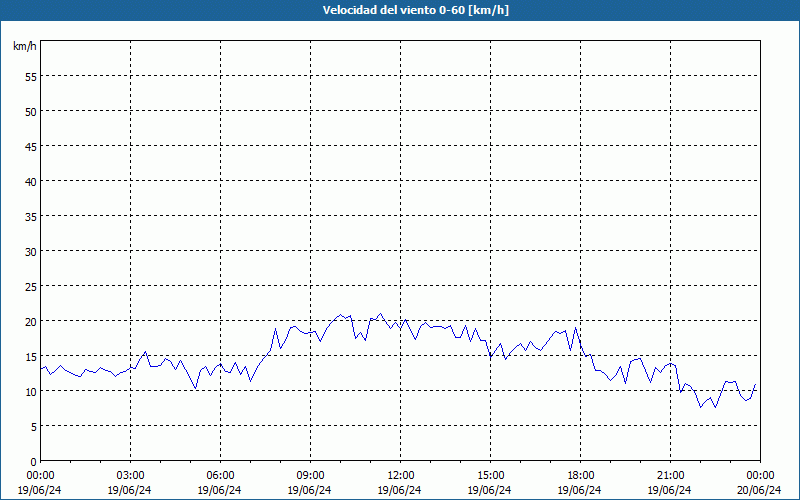Click the "20" y-axis tick label
The width and height of the screenshot is (800, 500).
pos(31,321)
